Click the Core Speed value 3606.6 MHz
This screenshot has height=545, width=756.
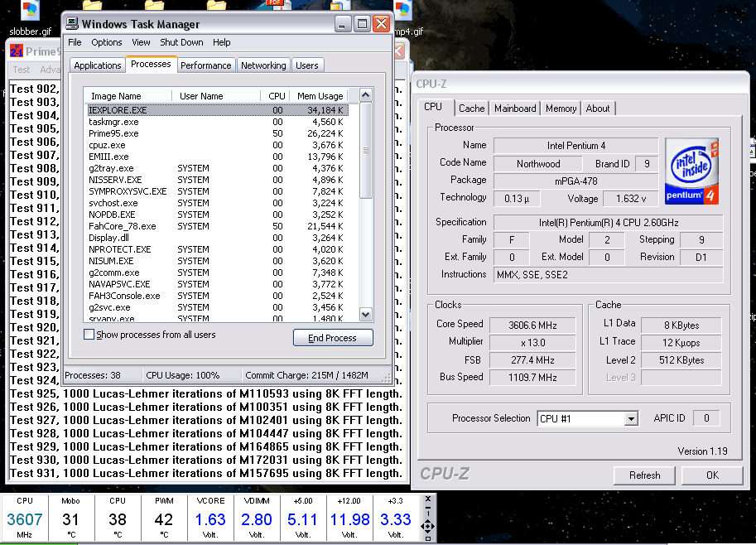(x=532, y=326)
